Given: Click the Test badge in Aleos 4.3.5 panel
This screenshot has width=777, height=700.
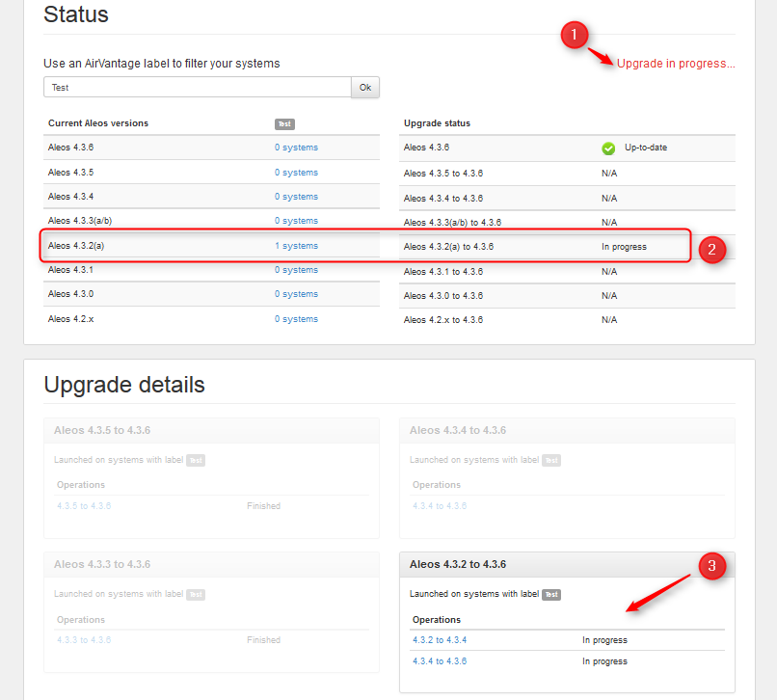Looking at the screenshot, I should 195,461.
